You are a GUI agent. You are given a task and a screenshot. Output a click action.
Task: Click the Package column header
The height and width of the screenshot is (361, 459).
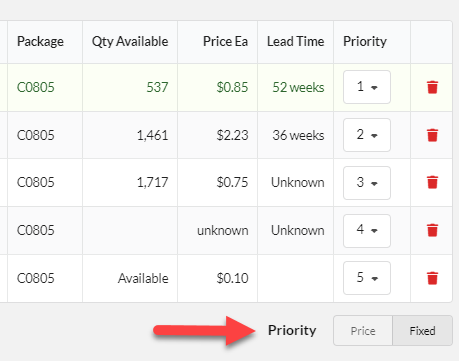point(40,42)
